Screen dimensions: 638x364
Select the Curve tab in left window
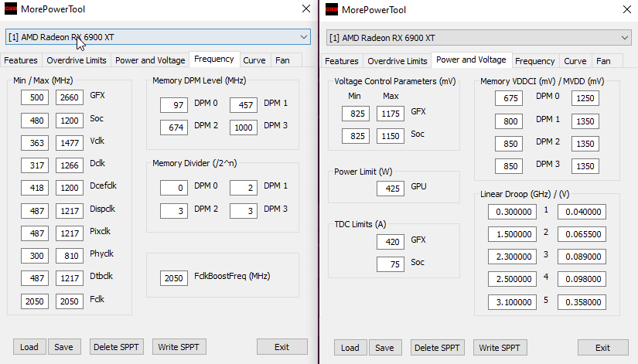(254, 60)
